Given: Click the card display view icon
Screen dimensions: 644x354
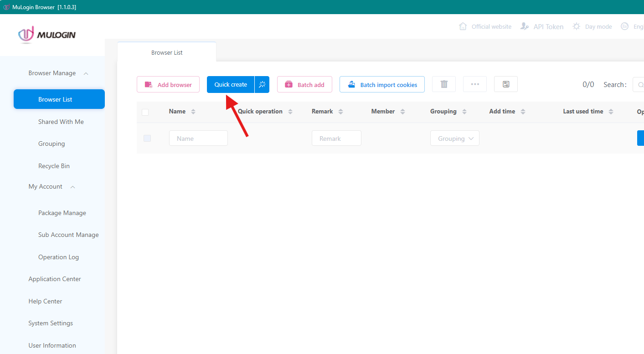Looking at the screenshot, I should [505, 84].
